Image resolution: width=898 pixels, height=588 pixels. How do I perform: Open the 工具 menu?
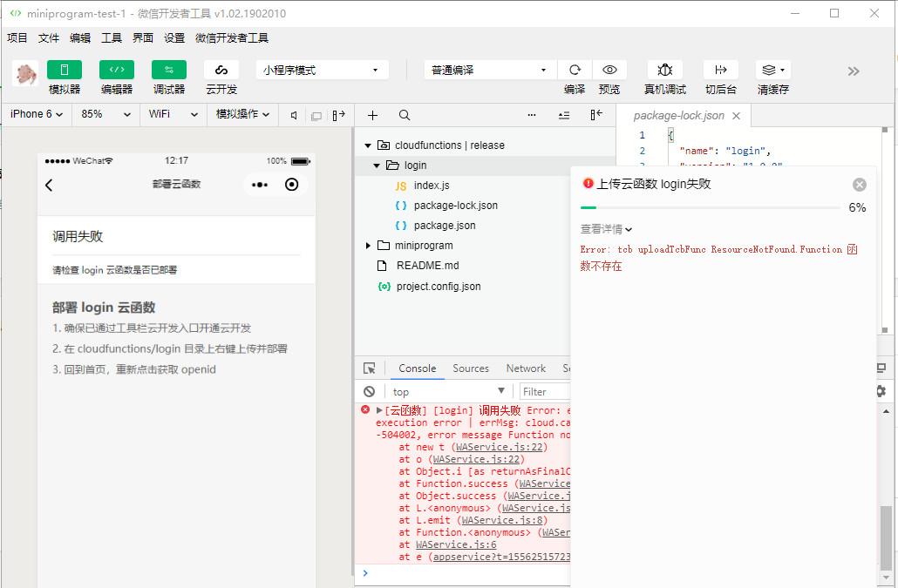point(112,38)
